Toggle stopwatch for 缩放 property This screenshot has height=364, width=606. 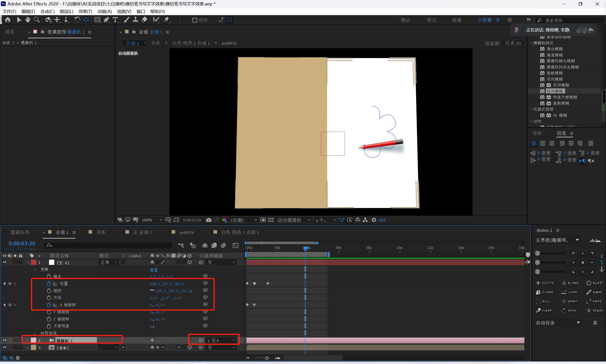49,291
